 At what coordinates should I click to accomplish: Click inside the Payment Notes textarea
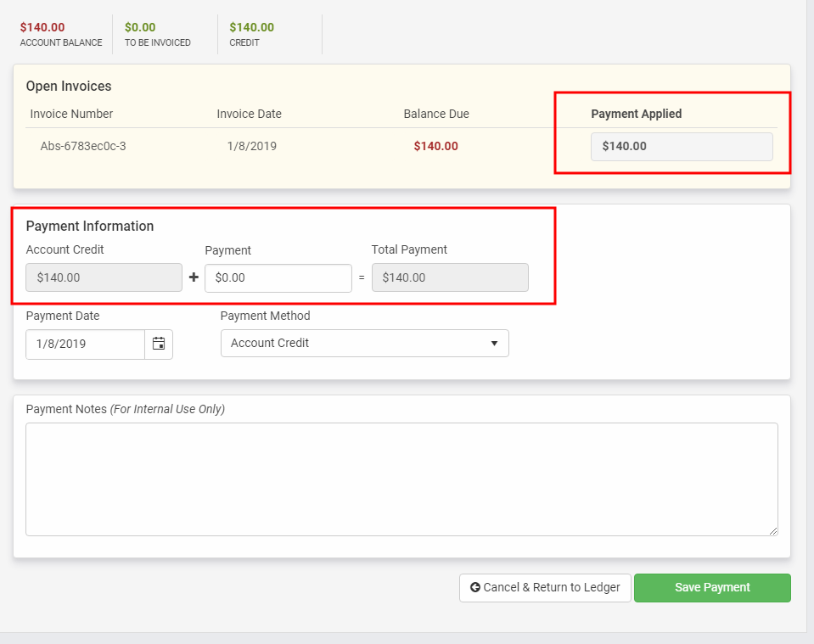pos(401,478)
